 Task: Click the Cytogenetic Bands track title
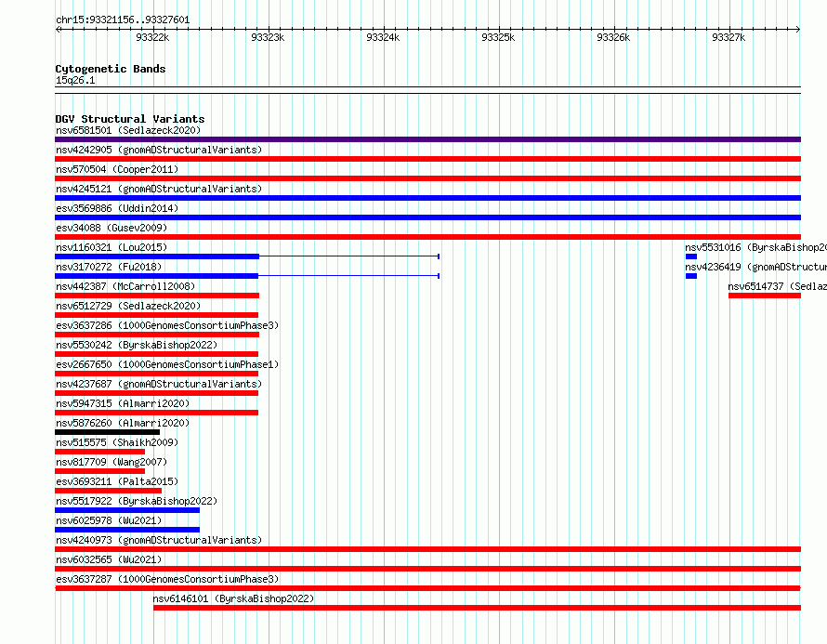(x=111, y=69)
